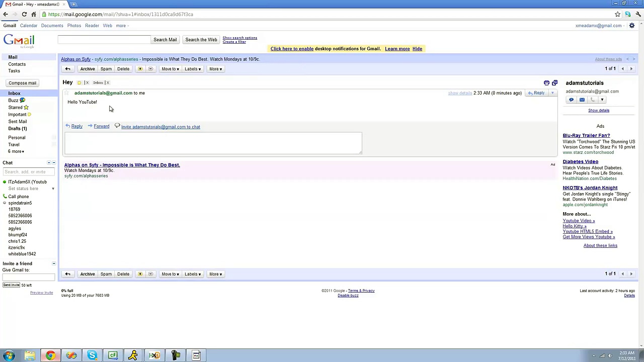Reload the page in Chrome

point(24,14)
